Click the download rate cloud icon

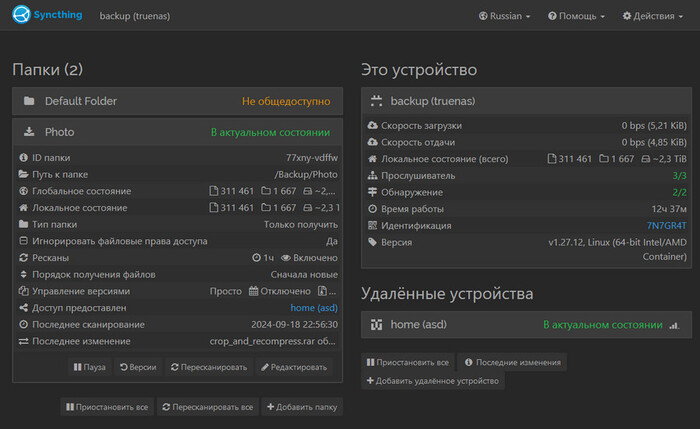(x=373, y=126)
